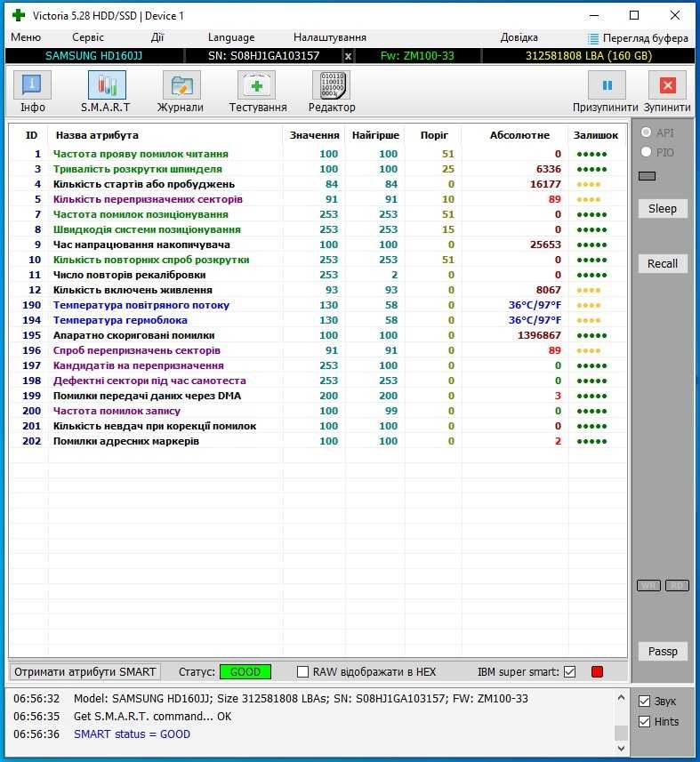The width and height of the screenshot is (700, 762).
Task: Click the Перегляд буфера list icon
Action: (x=593, y=38)
